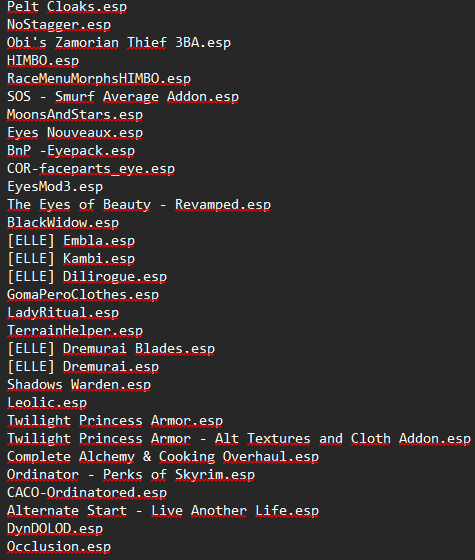Click Twilight Princess Armor - Alt Textures line
This screenshot has width=475, height=560.
[x=239, y=439]
